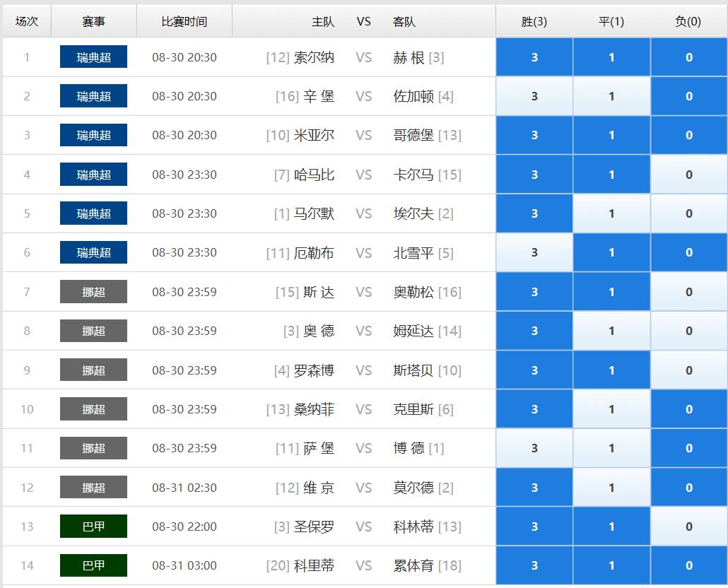Screen dimensions: 728x588
Task: Toggle loss (0) for 萨堡 vs 博德
Action: point(689,448)
